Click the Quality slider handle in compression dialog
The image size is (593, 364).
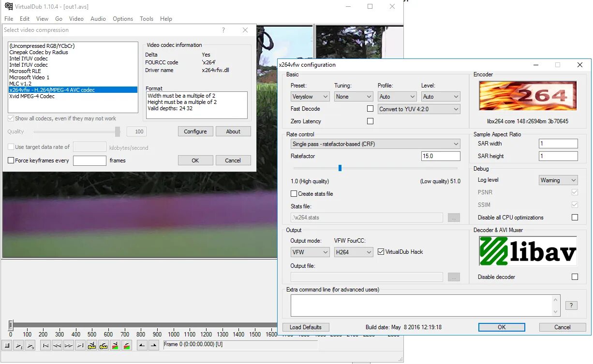[x=118, y=131]
